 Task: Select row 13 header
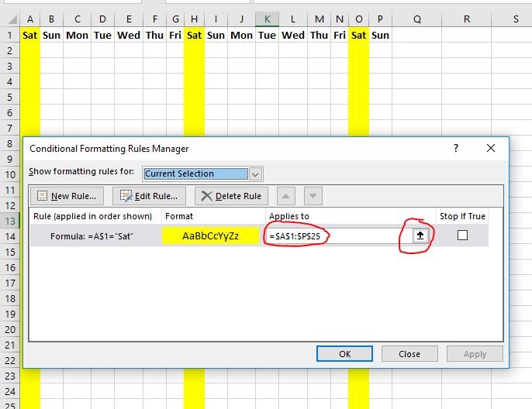[10, 222]
